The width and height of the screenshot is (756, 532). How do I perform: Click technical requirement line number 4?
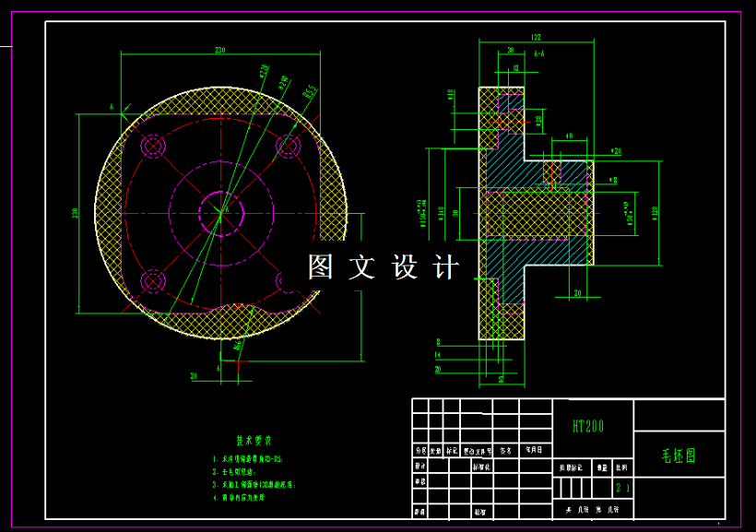tap(239, 497)
